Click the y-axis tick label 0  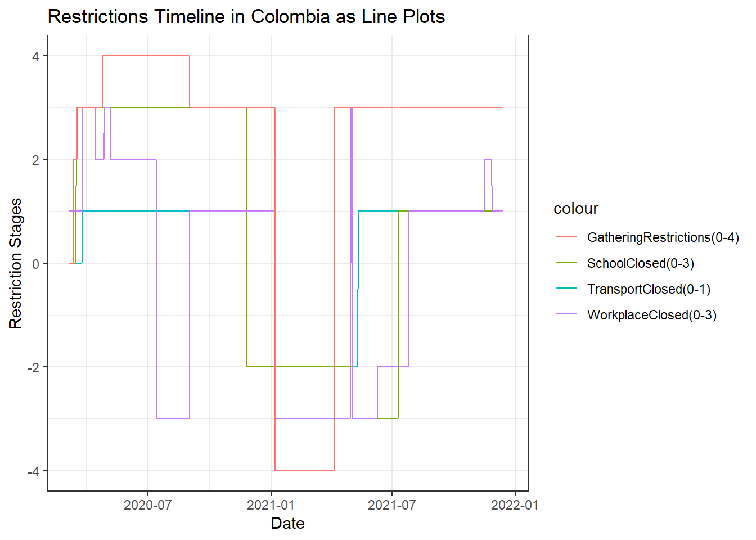pos(36,264)
